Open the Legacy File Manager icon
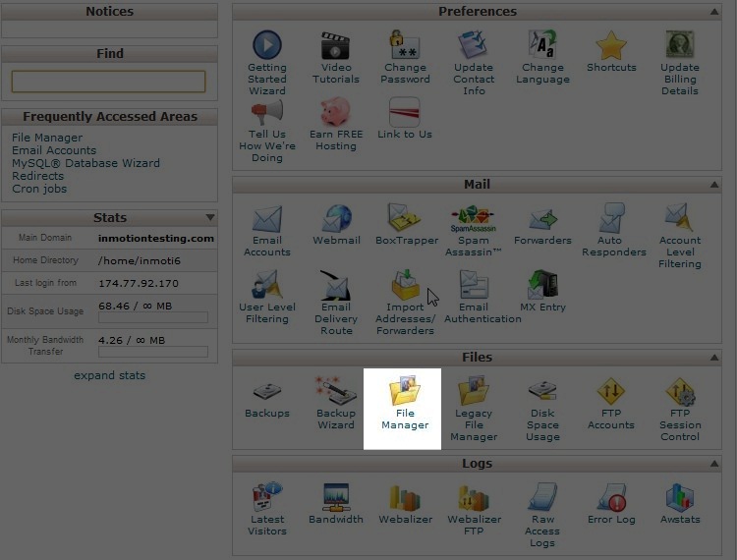Screen dimensions: 737x560 click(473, 390)
